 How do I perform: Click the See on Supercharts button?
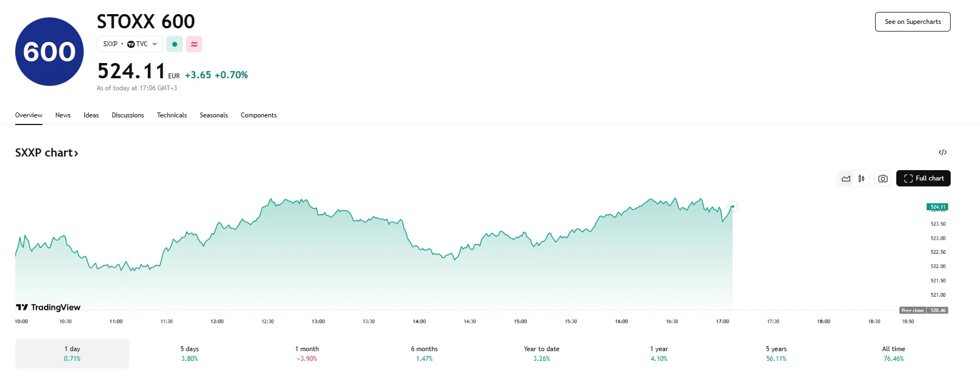(913, 21)
